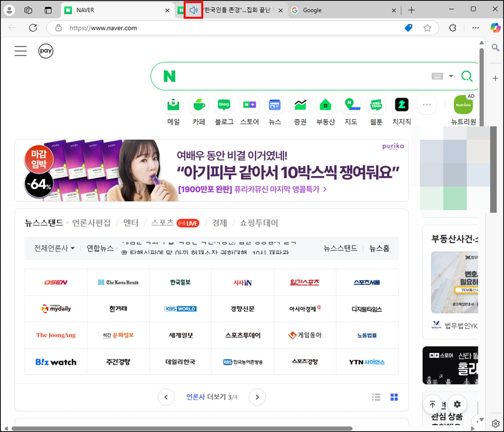Open the YTN 사이언스 press logo
Screen dimensions: 504x432
pos(367,362)
